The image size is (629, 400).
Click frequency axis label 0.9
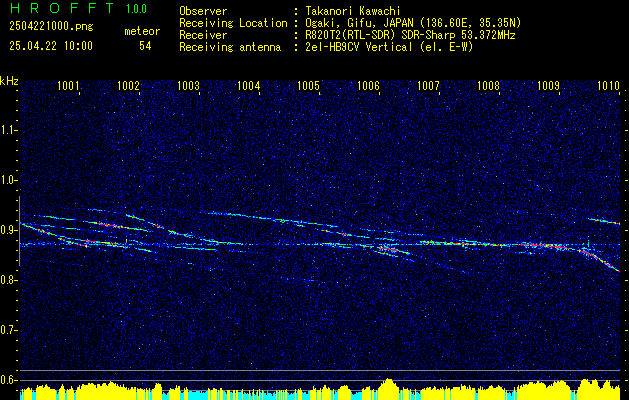(x=9, y=230)
